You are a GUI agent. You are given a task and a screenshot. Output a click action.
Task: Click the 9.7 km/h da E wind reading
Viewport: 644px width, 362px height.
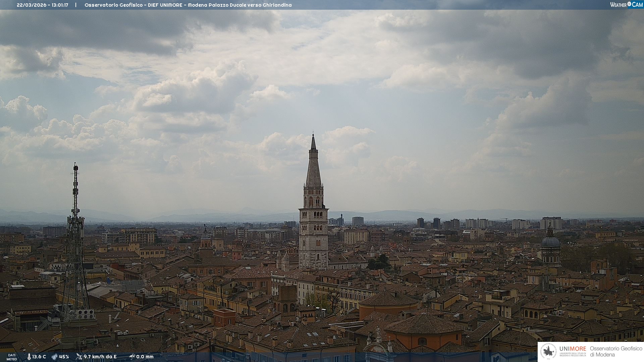coord(100,357)
